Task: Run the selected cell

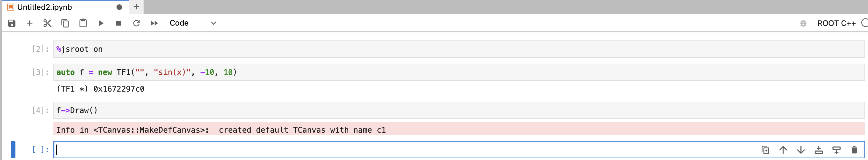Action: 101,23
